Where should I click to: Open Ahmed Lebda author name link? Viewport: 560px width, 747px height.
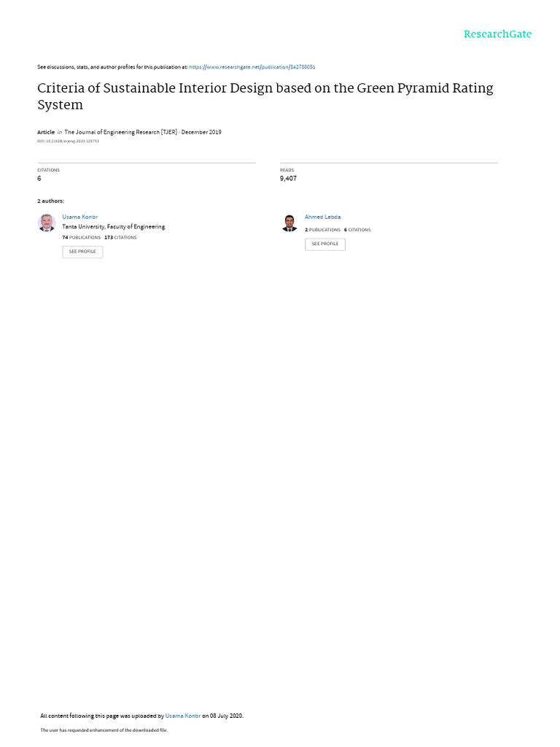pyautogui.click(x=323, y=217)
